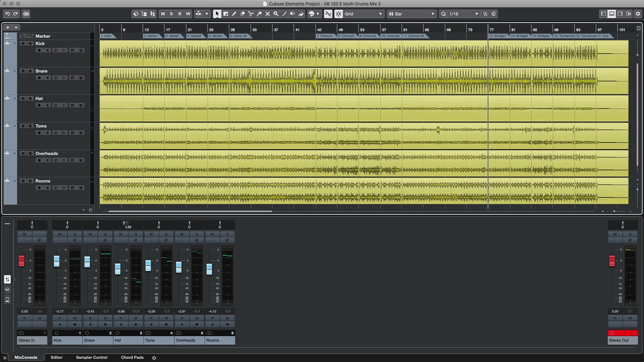Enable monitor on the Rooms track

(x=48, y=188)
